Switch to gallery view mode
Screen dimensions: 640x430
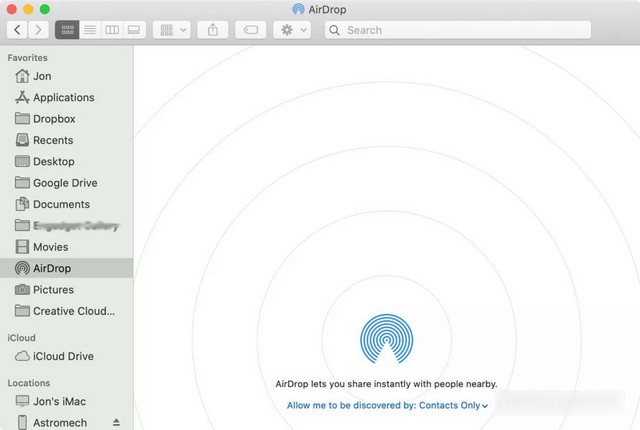coord(134,30)
